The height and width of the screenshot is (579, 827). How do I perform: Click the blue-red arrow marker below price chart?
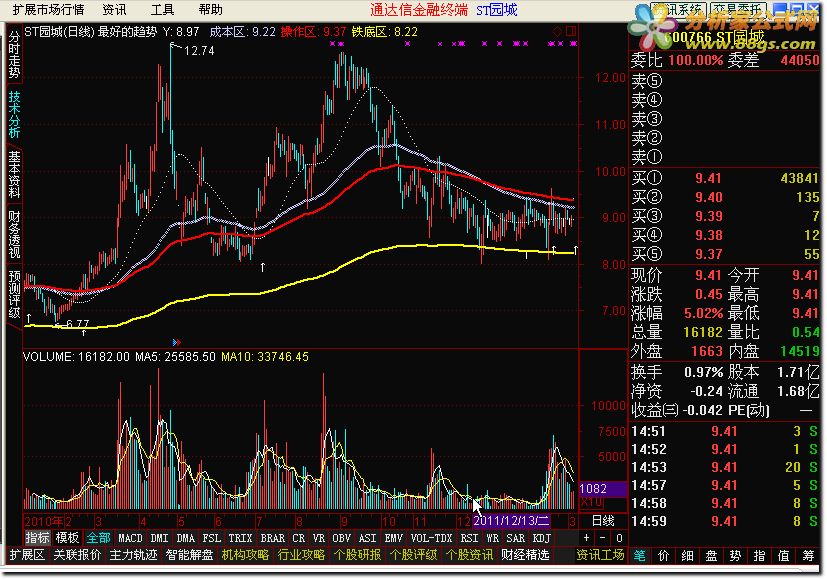(177, 342)
